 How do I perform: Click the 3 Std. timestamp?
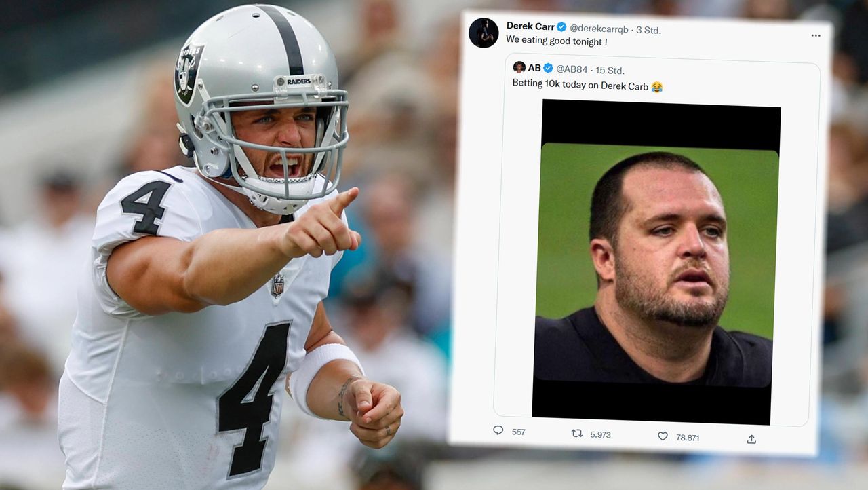(648, 30)
